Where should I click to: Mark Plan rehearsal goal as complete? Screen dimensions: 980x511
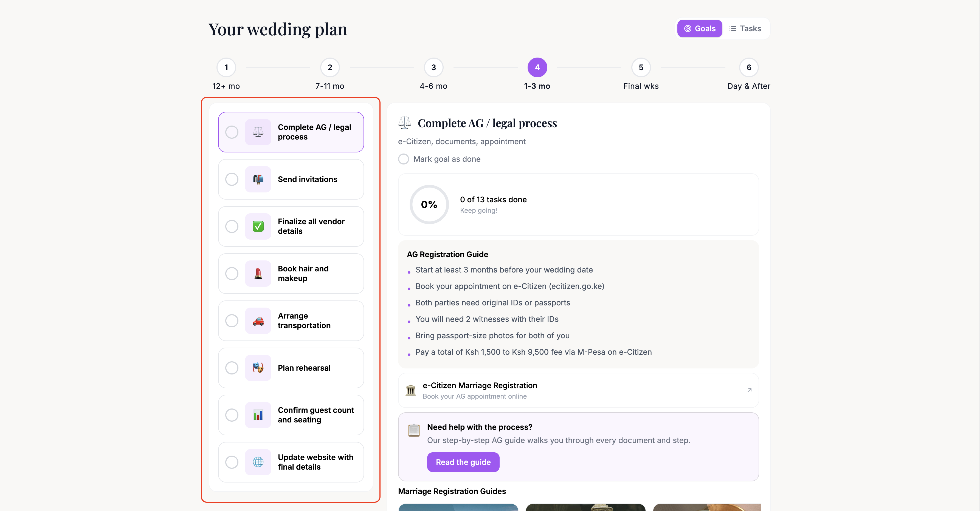click(x=232, y=368)
